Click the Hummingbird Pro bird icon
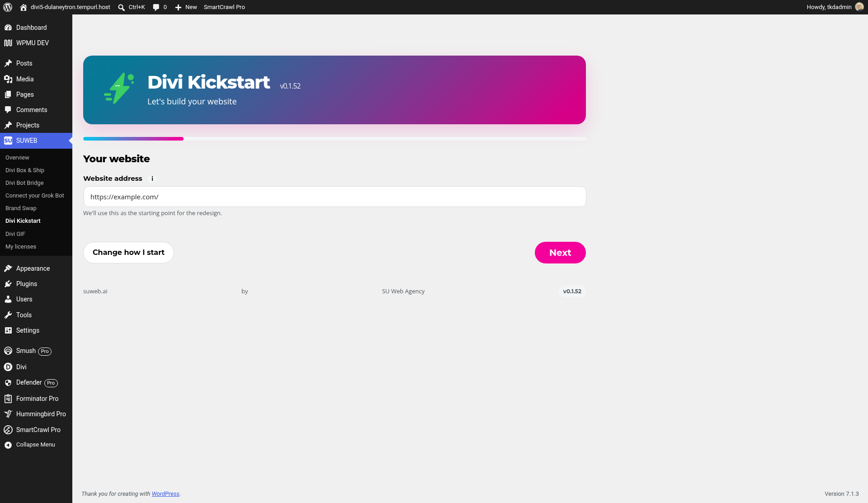The height and width of the screenshot is (503, 868). click(x=8, y=414)
